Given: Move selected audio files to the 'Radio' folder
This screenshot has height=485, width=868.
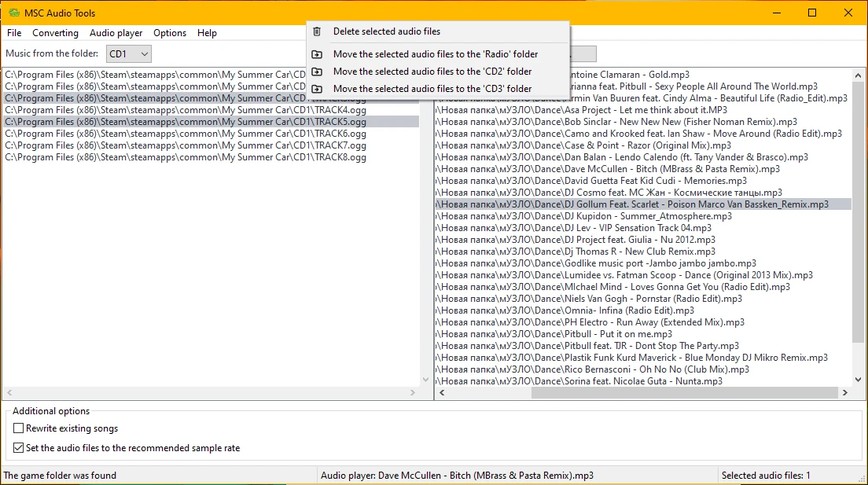Looking at the screenshot, I should 438,54.
